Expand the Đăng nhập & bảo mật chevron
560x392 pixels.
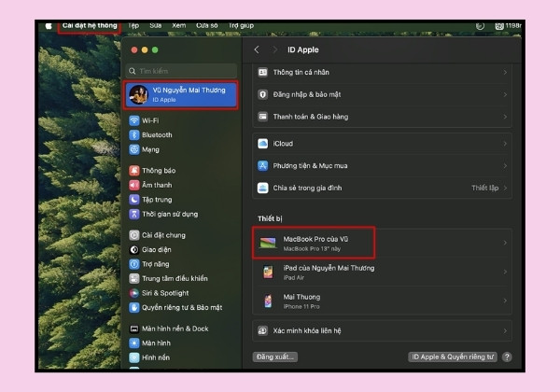(x=505, y=94)
